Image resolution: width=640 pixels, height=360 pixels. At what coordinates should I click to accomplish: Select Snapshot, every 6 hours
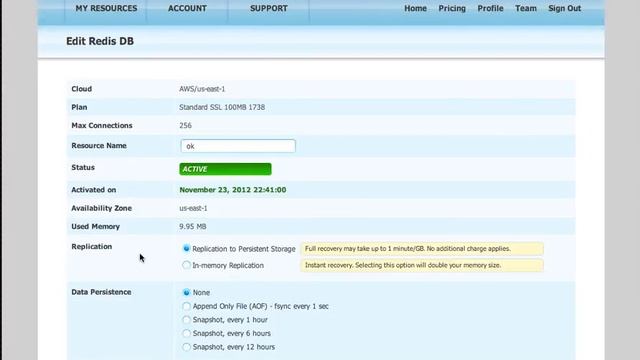pyautogui.click(x=186, y=333)
